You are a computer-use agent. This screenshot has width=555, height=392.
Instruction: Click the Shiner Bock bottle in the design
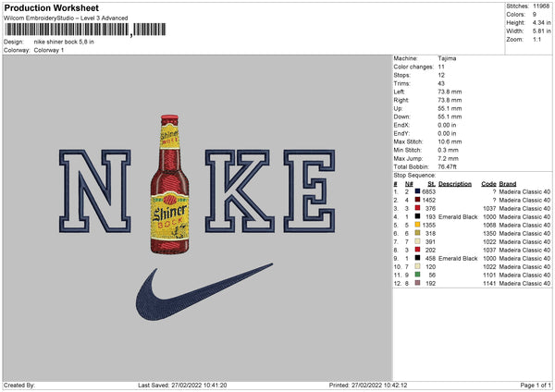pos(170,184)
